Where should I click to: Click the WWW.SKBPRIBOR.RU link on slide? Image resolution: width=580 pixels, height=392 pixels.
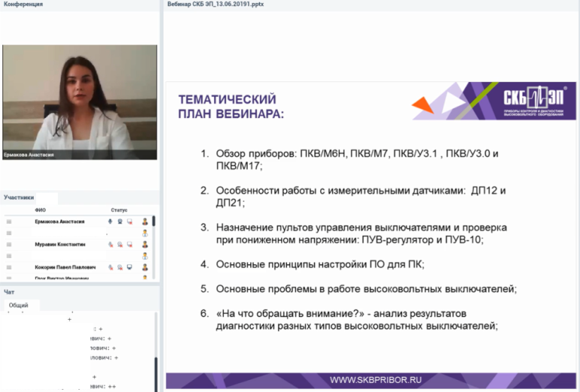(375, 380)
